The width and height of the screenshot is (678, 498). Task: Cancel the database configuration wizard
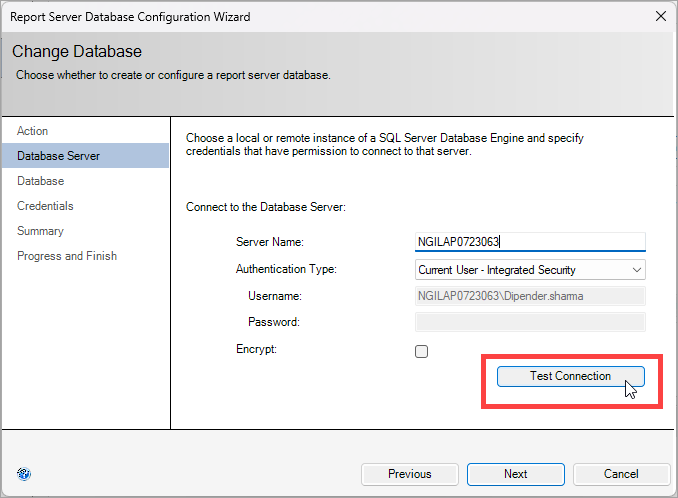pos(621,474)
